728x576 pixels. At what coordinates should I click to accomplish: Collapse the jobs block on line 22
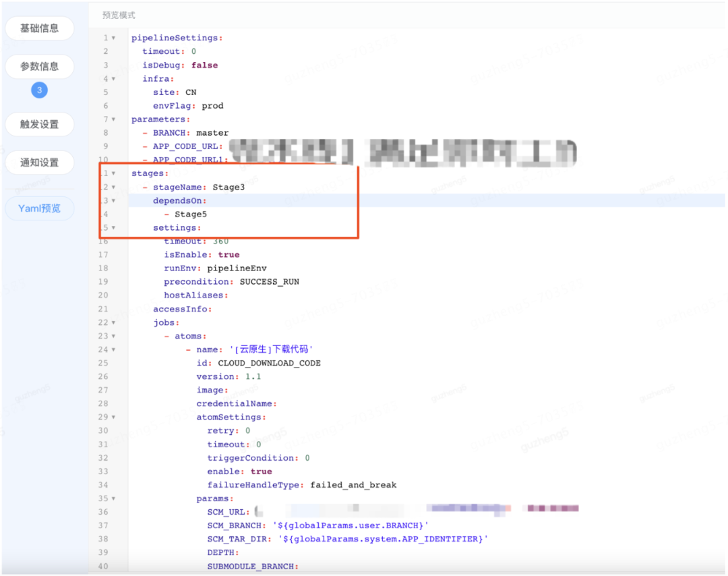coord(113,322)
